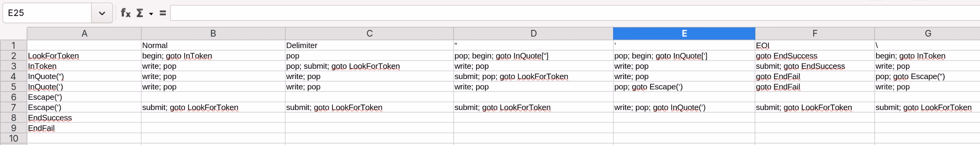The width and height of the screenshot is (980, 145).
Task: Select column A header
Action: (x=84, y=34)
